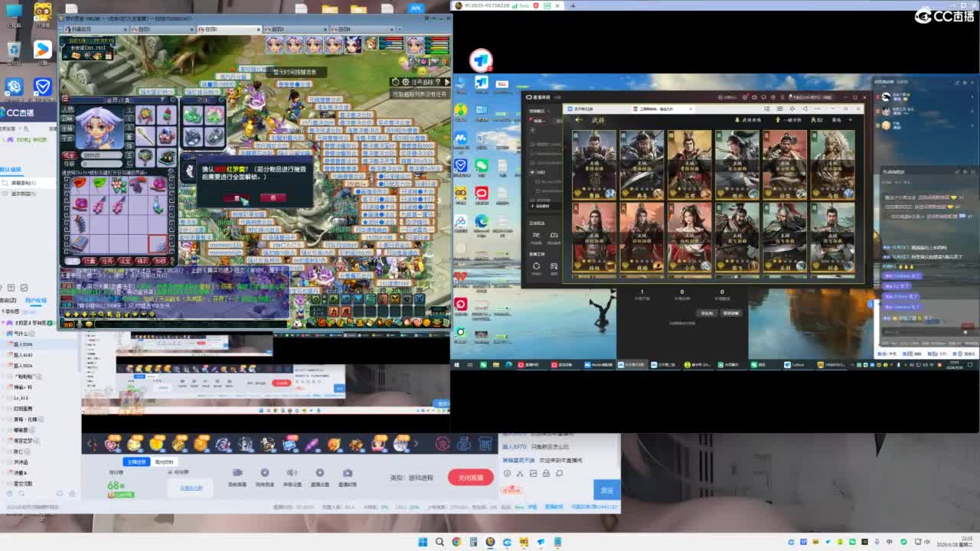The height and width of the screenshot is (551, 980).
Task: Show more gifts with right carousel arrow
Action: click(x=416, y=444)
